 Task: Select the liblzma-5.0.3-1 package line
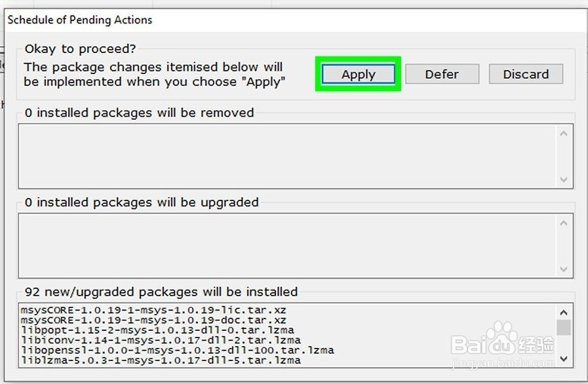pyautogui.click(x=161, y=360)
